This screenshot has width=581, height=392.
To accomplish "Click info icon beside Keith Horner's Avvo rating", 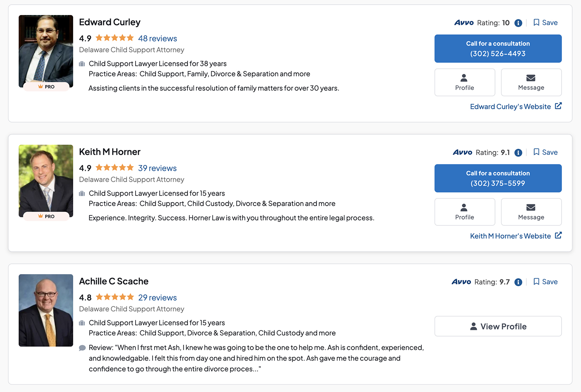I will click(518, 153).
